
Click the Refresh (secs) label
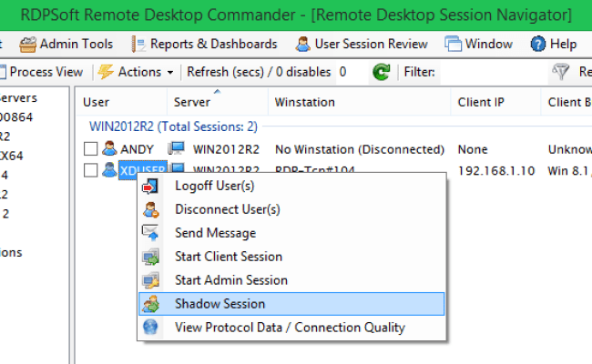(x=259, y=72)
